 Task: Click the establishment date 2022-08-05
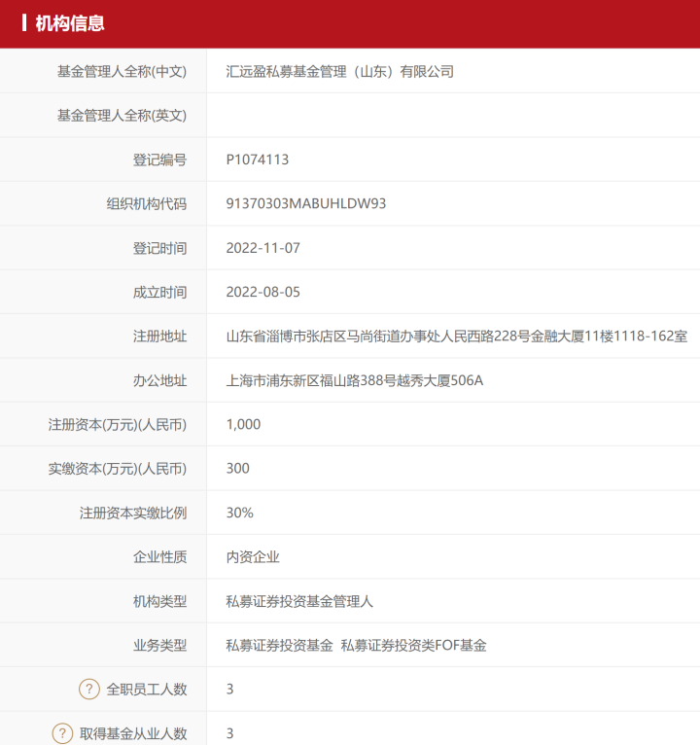pyautogui.click(x=263, y=292)
